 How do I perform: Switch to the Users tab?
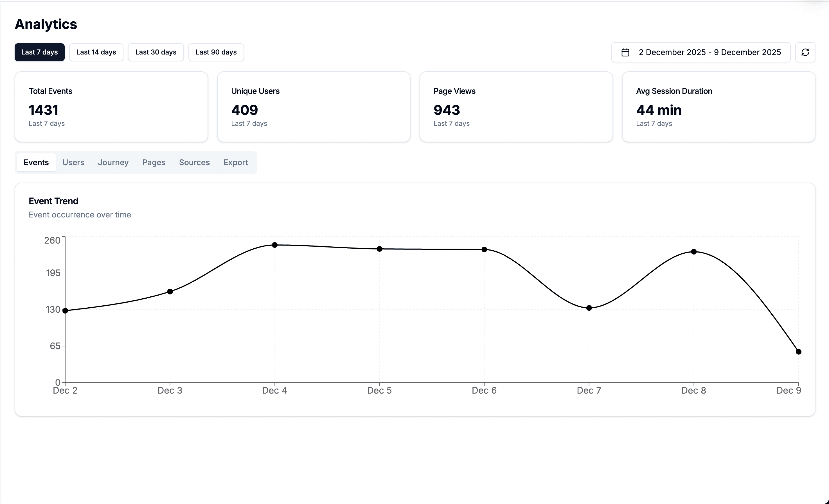pos(73,162)
